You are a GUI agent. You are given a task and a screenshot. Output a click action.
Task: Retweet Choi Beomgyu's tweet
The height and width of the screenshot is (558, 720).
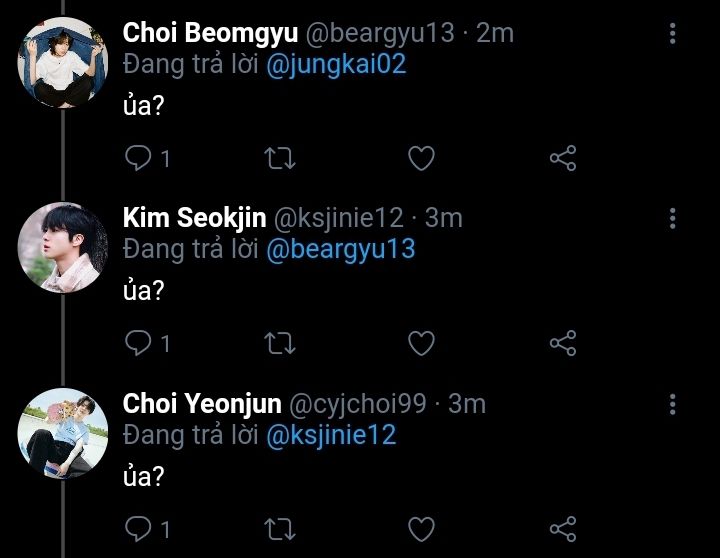point(278,158)
